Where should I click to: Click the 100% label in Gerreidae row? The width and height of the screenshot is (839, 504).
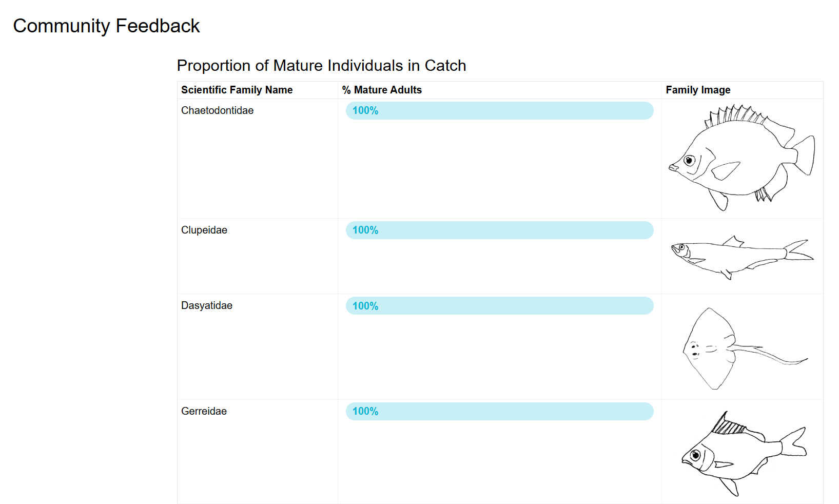click(x=365, y=412)
